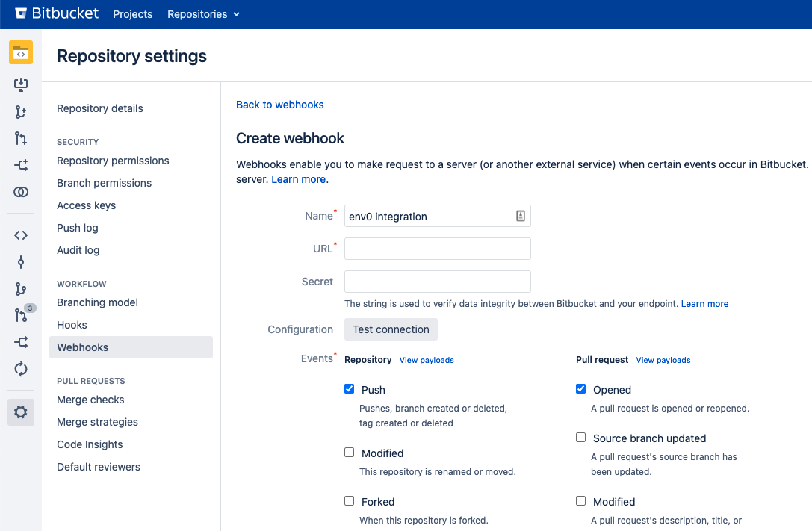Screen dimensions: 812x531
Task: Click the Name input field
Action: tap(438, 216)
